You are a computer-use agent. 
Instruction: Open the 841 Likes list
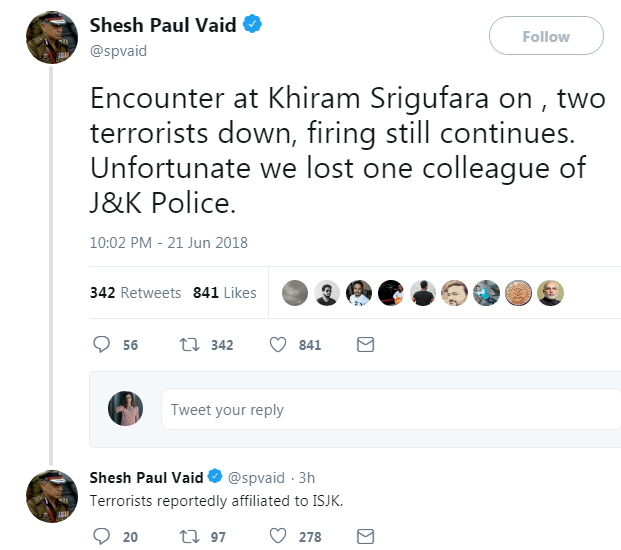(224, 293)
